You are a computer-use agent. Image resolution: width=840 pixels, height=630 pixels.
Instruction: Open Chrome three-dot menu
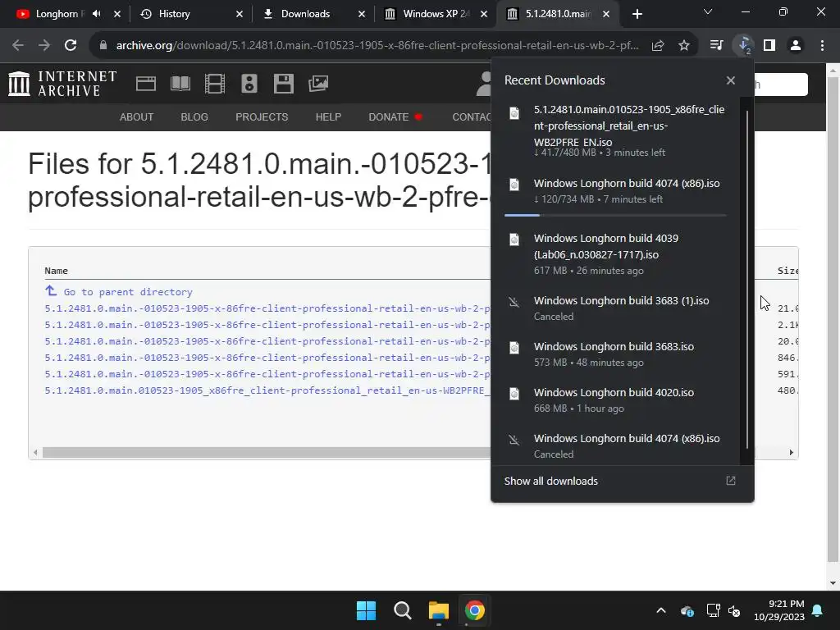coord(822,46)
